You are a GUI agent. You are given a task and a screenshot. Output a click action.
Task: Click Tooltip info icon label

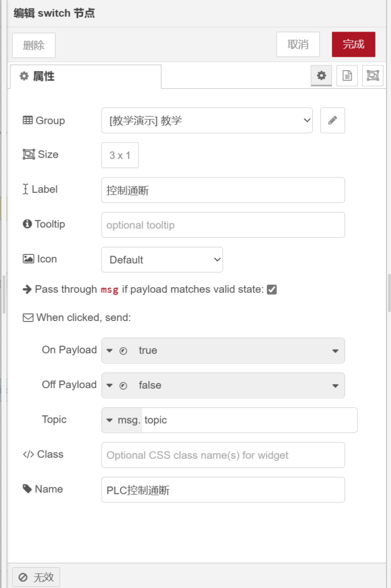(x=27, y=225)
